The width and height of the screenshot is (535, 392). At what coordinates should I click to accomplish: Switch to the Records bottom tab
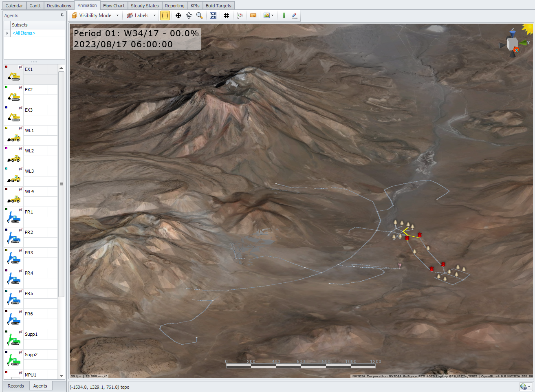pos(16,386)
